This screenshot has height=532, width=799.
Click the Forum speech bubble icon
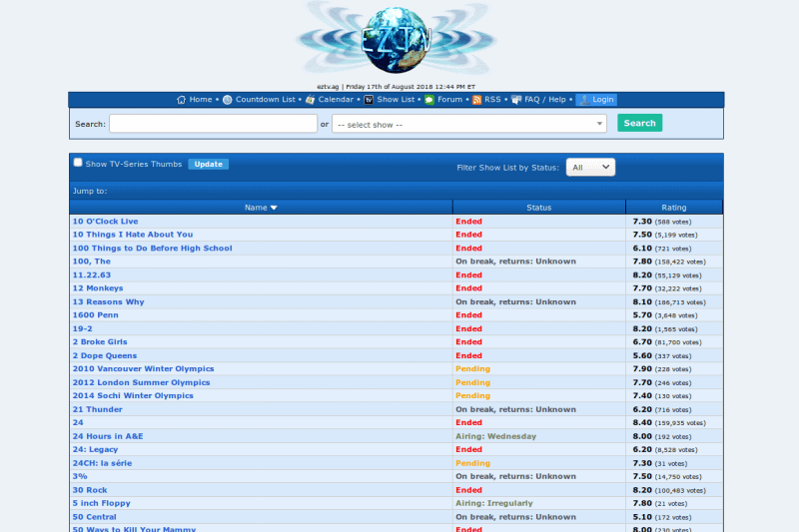(429, 100)
